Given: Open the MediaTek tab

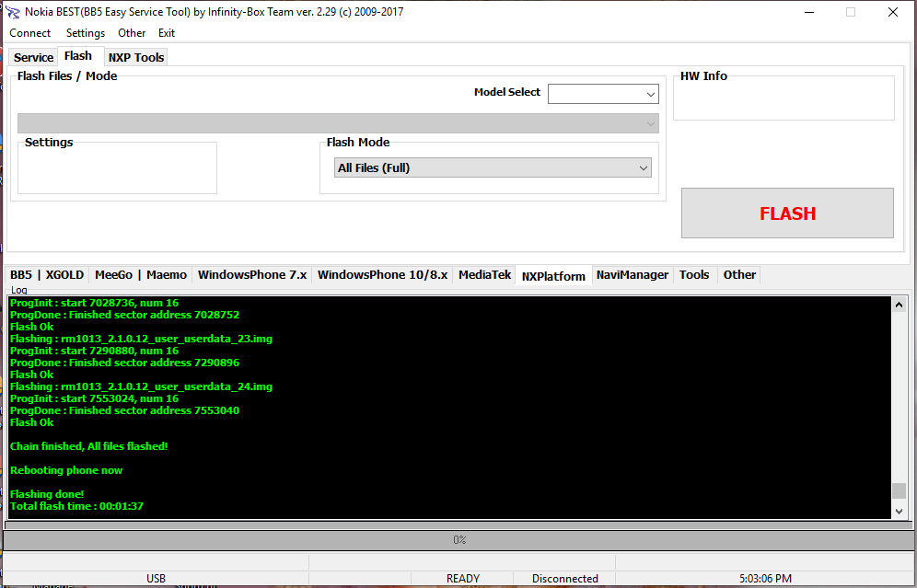Looking at the screenshot, I should (485, 275).
